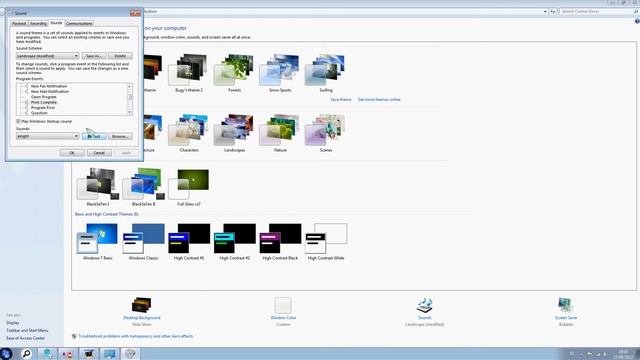The width and height of the screenshot is (640, 360).
Task: Open the address bar history dropdown arrow
Action: [545, 11]
